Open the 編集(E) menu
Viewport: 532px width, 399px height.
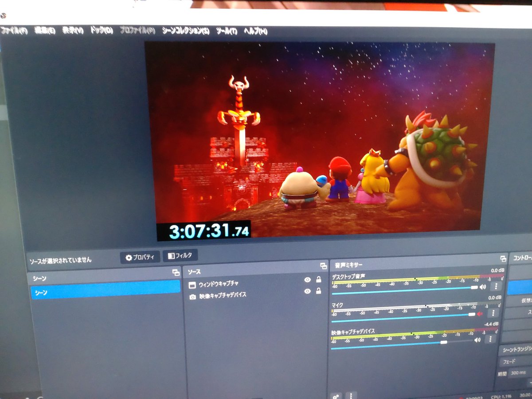(45, 31)
